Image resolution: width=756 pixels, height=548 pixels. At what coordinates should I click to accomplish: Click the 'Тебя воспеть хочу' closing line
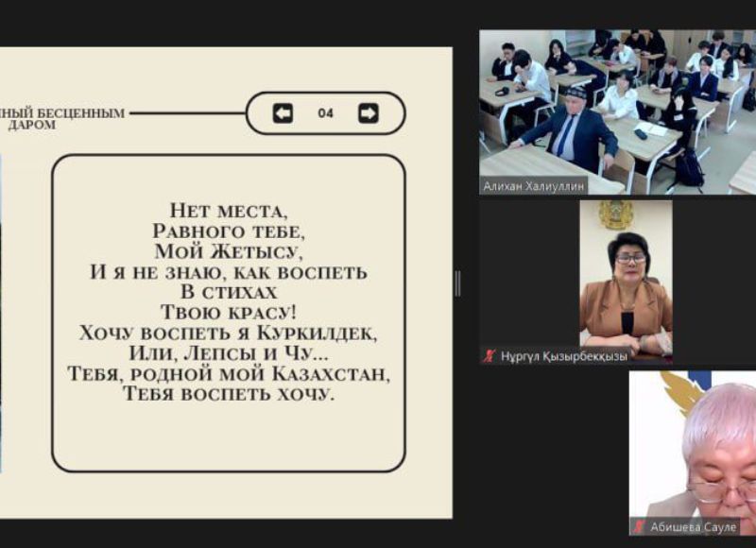229,394
